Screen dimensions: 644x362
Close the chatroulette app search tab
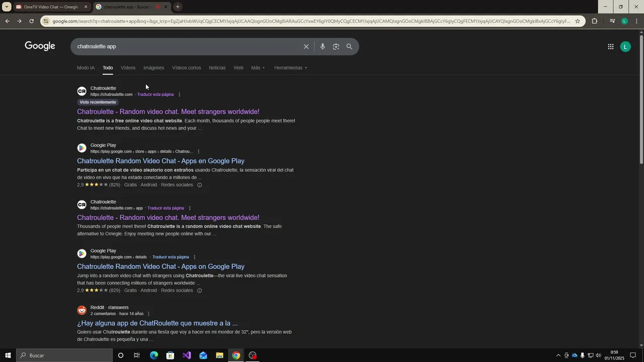[x=166, y=7]
